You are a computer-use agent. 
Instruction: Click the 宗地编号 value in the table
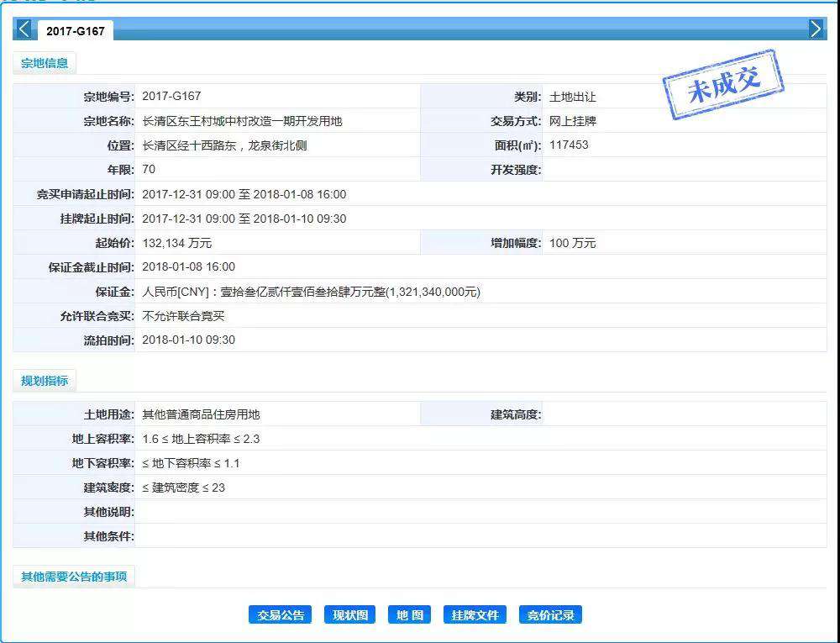(171, 97)
